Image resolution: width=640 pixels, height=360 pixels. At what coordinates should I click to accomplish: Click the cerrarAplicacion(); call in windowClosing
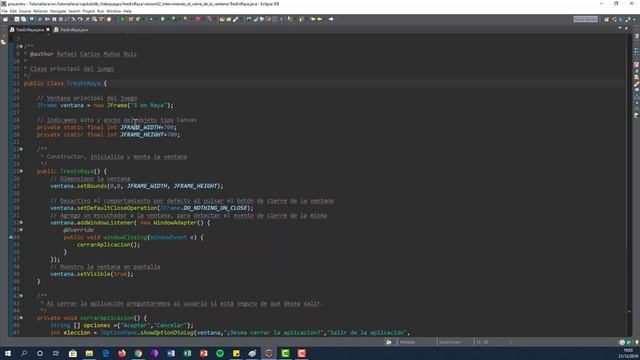coord(109,245)
